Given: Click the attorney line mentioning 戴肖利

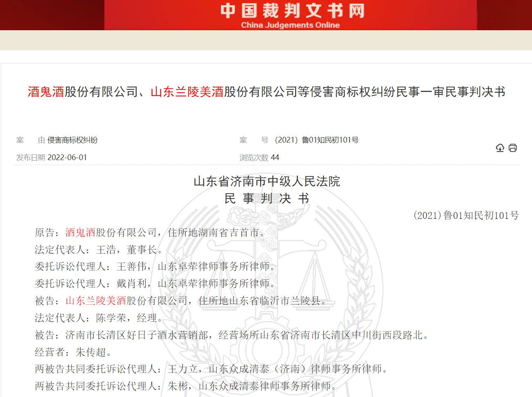Looking at the screenshot, I should (156, 283).
